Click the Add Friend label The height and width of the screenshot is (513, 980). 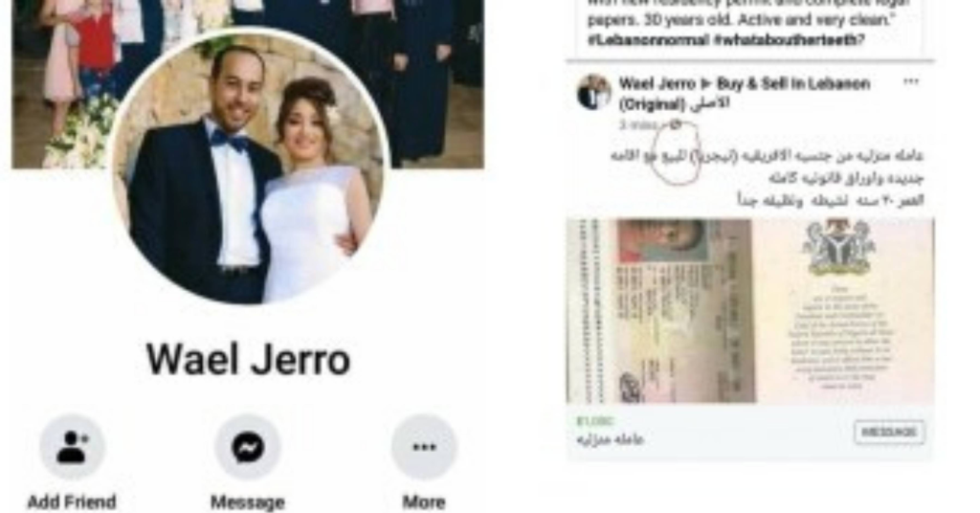(x=72, y=502)
